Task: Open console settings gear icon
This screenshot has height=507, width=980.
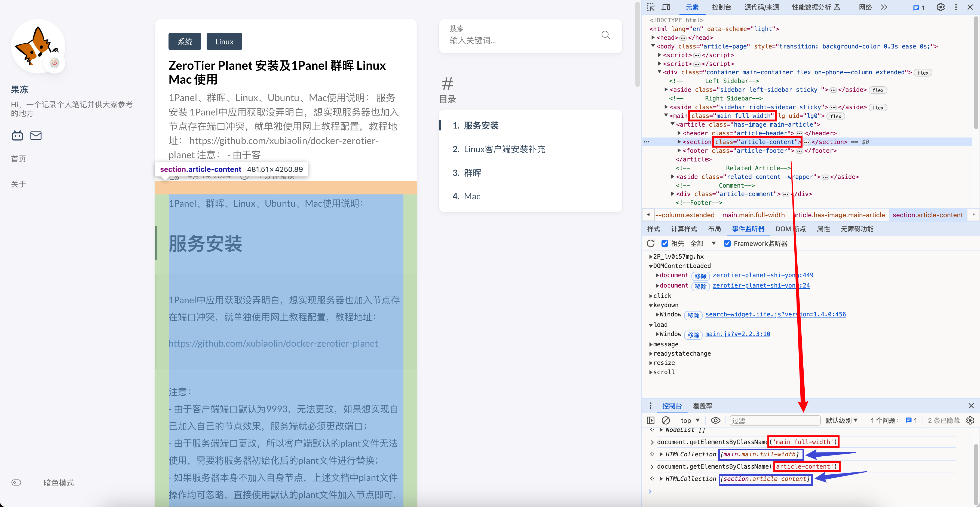Action: 970,420
